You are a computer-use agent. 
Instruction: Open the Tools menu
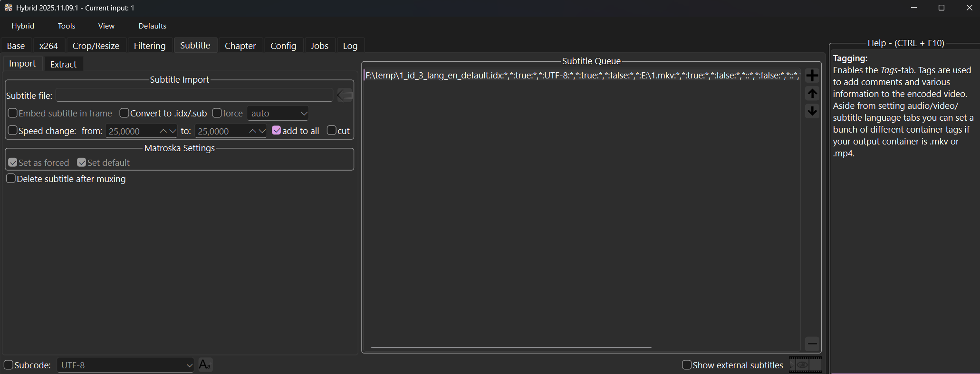tap(67, 26)
